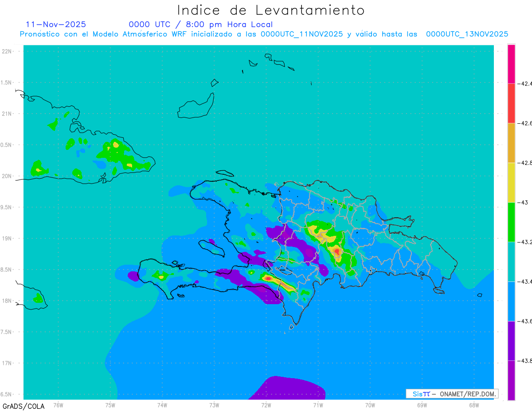This screenshot has height=411, width=532.
Task: Click the '0000UTC_11NOV2025' initialization time
Action: [x=301, y=34]
